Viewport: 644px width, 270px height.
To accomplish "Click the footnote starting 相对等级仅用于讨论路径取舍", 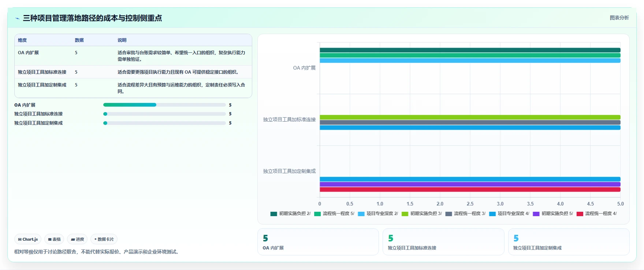I will (97, 252).
